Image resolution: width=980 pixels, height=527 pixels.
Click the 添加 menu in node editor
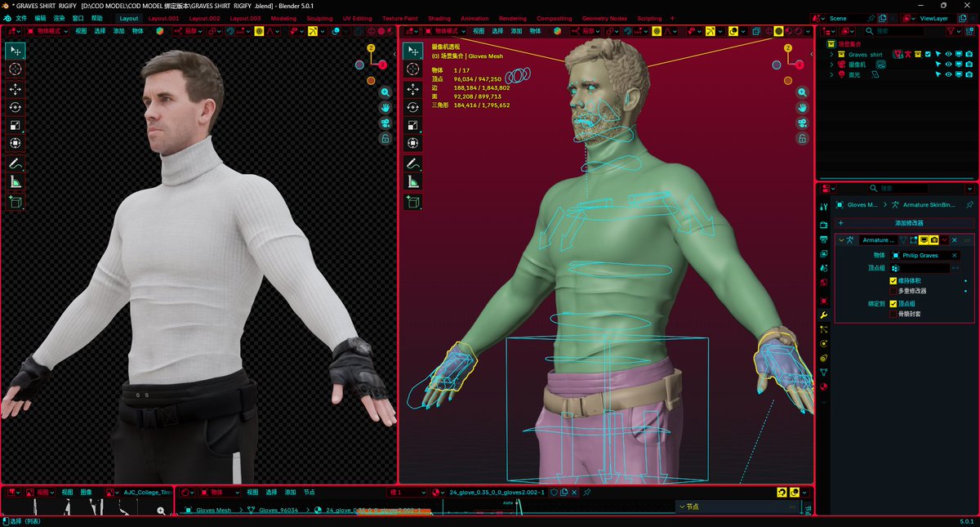290,493
